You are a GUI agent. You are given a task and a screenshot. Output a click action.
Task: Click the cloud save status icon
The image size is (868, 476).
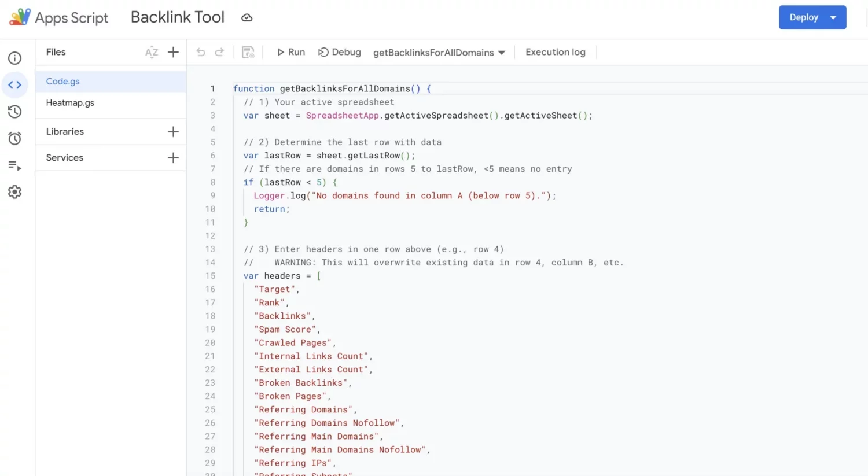247,17
